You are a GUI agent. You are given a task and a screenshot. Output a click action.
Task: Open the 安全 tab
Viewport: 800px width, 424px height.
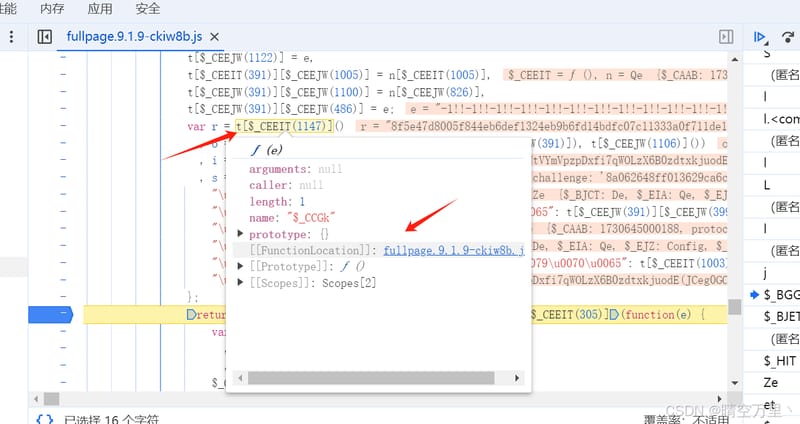tap(147, 9)
